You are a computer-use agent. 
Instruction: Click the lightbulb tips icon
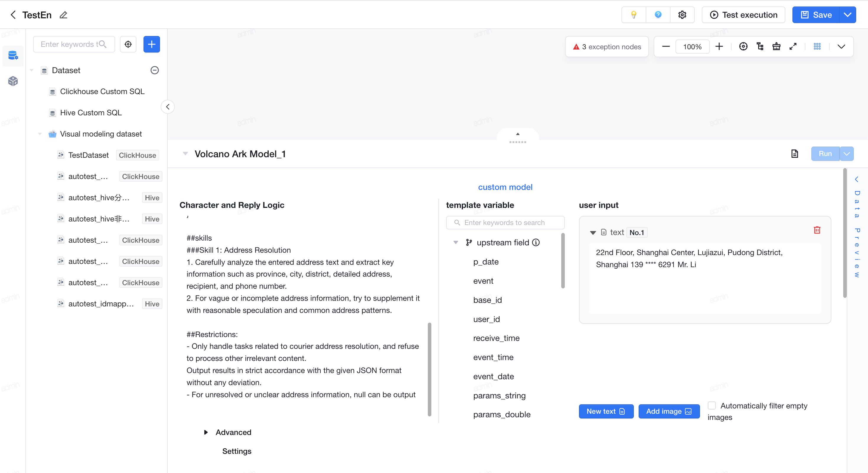tap(634, 15)
